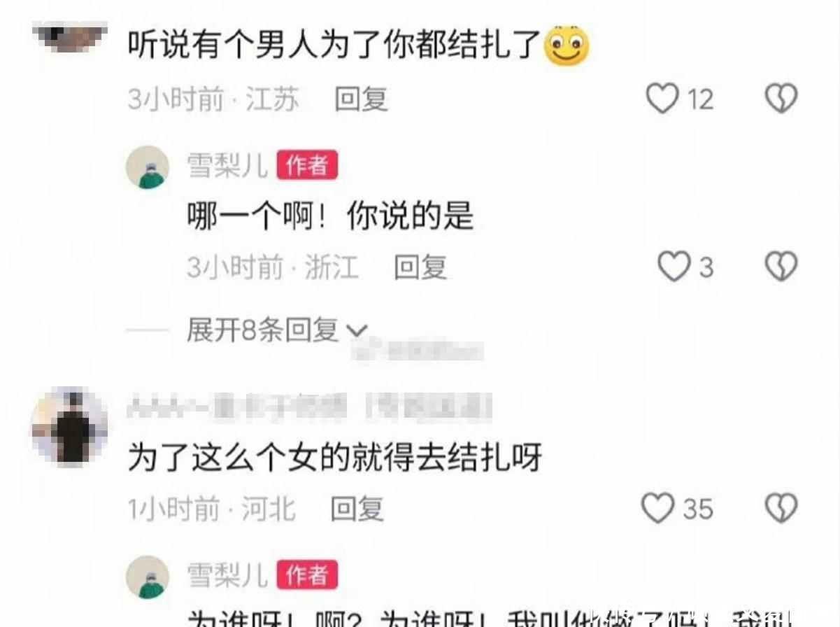Reply to the Hebei comment via 回复
This screenshot has height=627, width=840.
357,509
